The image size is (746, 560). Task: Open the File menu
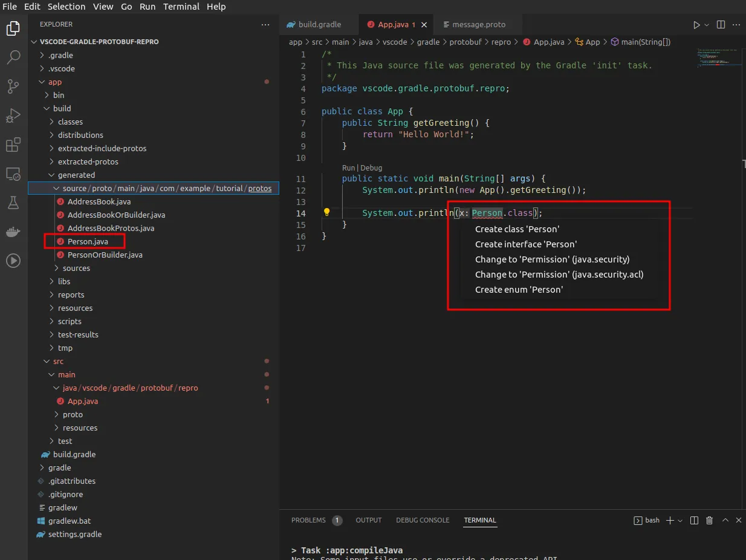[x=10, y=7]
